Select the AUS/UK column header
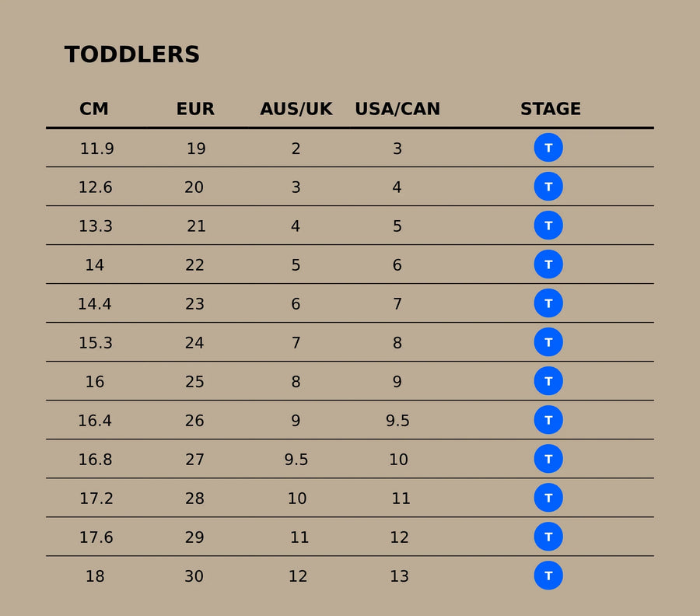This screenshot has height=616, width=700. pos(296,110)
